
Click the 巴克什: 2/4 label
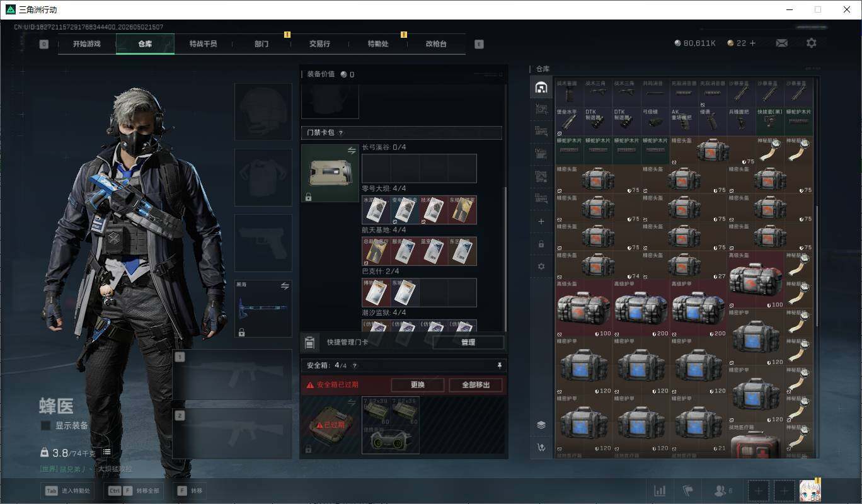click(x=380, y=272)
